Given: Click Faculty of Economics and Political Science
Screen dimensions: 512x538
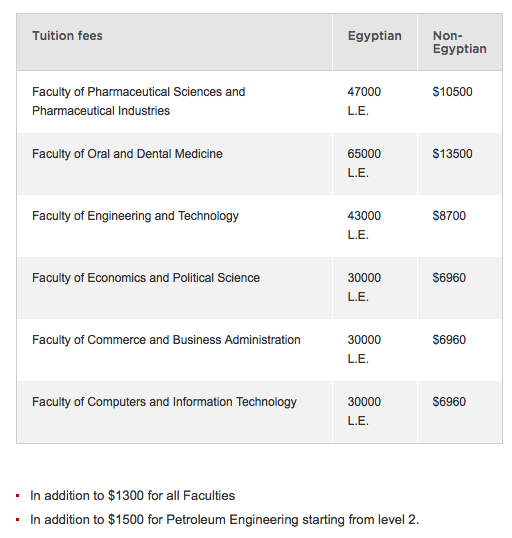Looking at the screenshot, I should [x=146, y=278].
